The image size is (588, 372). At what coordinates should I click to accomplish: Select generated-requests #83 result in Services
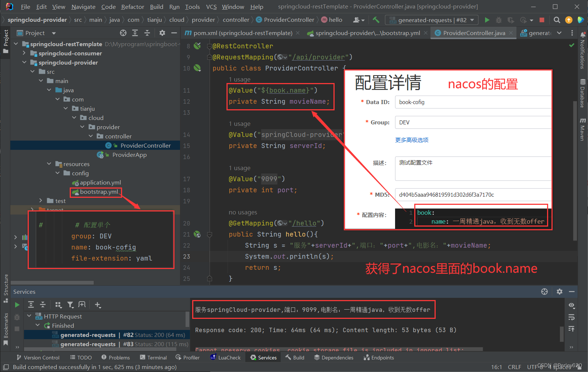[x=107, y=344]
